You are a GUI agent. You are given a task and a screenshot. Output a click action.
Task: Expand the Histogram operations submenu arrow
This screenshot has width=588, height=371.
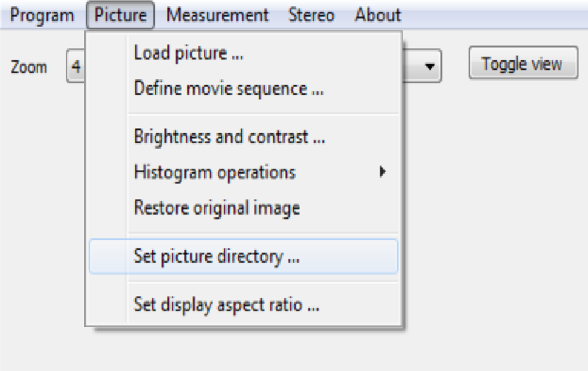383,171
